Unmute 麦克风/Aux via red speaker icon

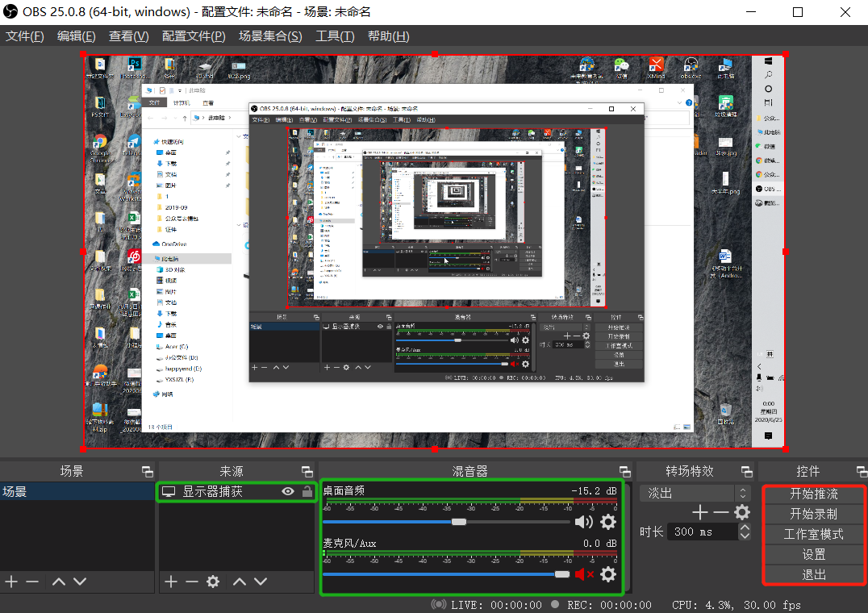click(x=583, y=574)
